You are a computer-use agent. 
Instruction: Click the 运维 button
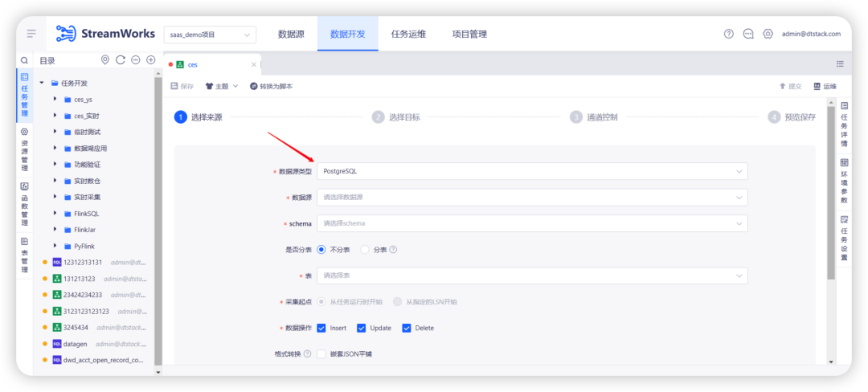825,86
